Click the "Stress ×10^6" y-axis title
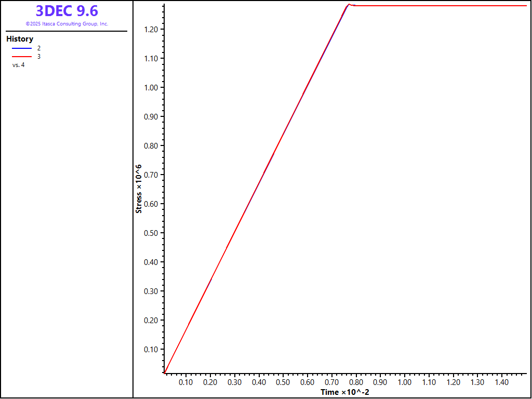The image size is (532, 399). tap(139, 188)
